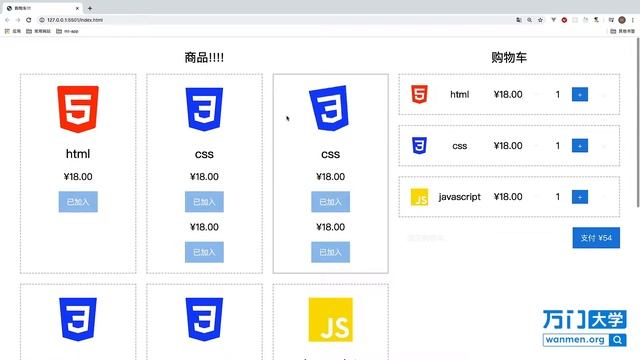Image resolution: width=640 pixels, height=360 pixels.
Task: Click the small JS icon in the cart's javascript row
Action: (419, 197)
